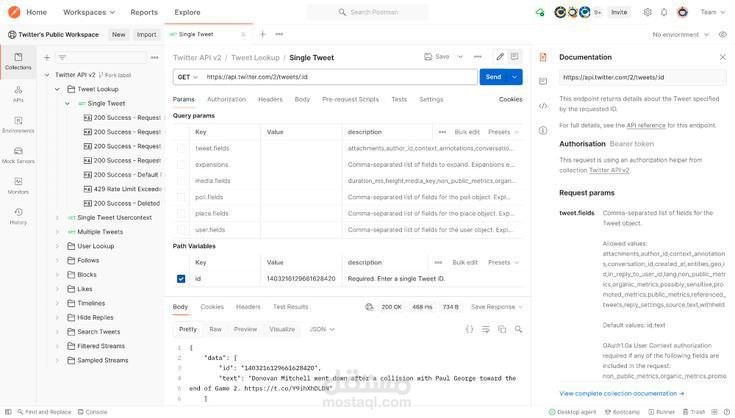
Task: Open the History sidebar panel
Action: [x=18, y=216]
